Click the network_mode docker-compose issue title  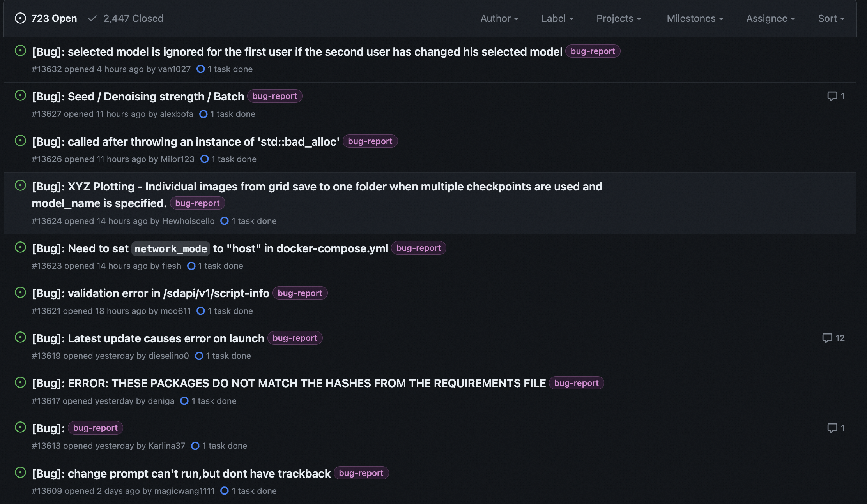coord(210,248)
